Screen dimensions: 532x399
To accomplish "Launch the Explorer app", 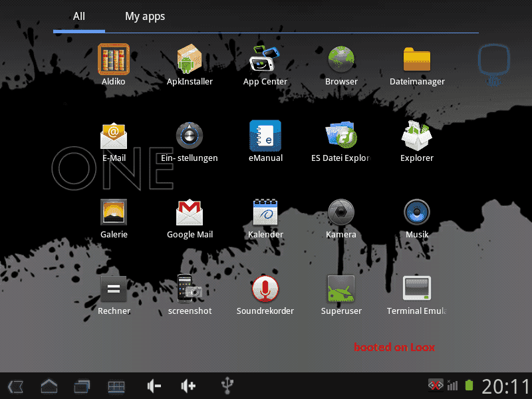I will pyautogui.click(x=417, y=141).
